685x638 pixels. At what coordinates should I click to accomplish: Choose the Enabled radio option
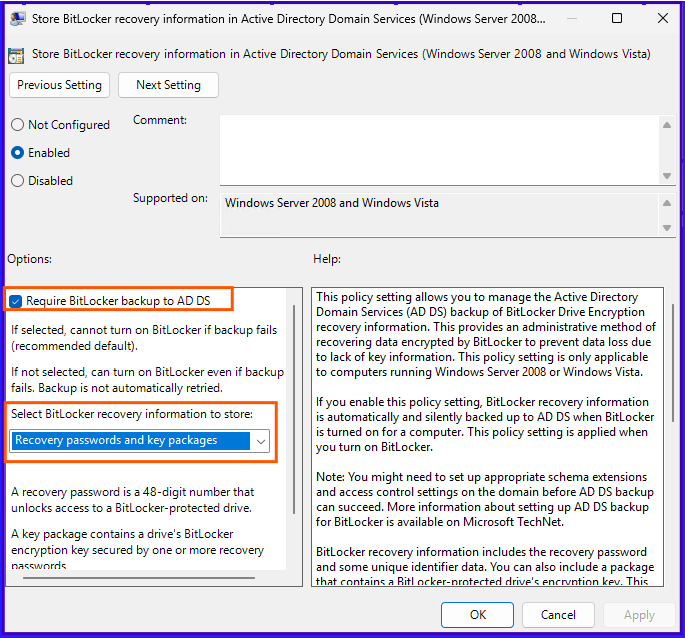(x=18, y=153)
